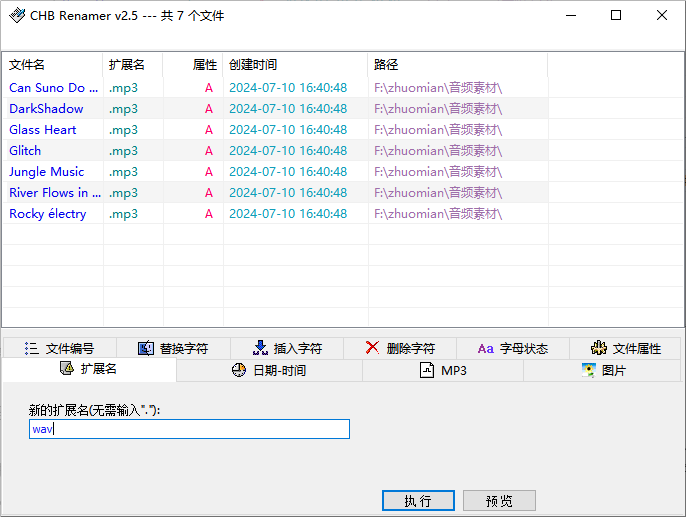Viewport: 686px width, 517px height.
Task: Click the 预览 preview button
Action: pos(499,500)
